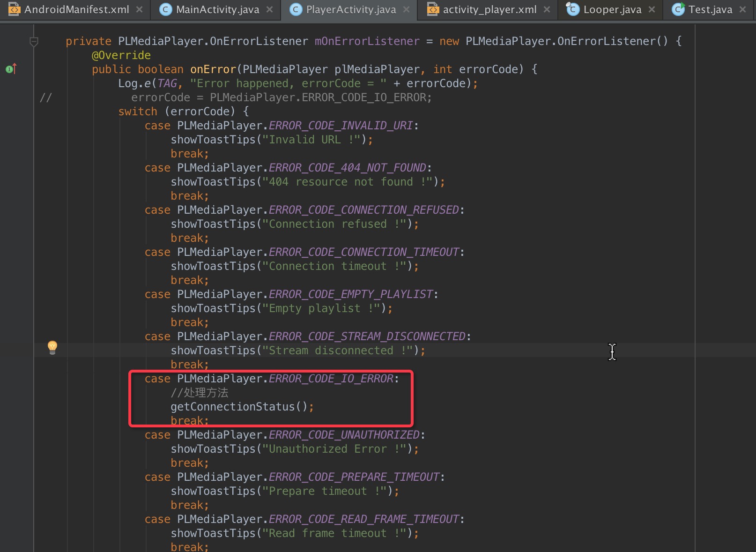
Task: Click the ERROR_CODE_PREPARE_TIMEOUT constant
Action: pos(354,477)
